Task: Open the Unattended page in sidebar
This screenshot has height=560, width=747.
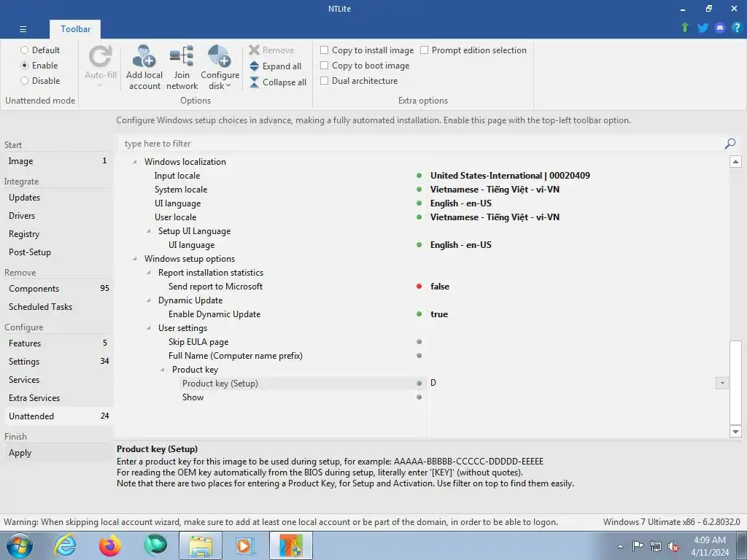Action: 57,416
